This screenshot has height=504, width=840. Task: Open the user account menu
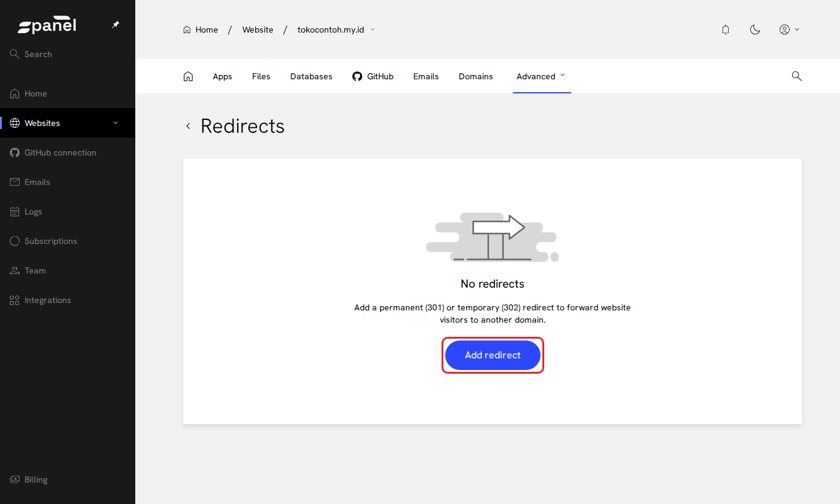coord(790,30)
